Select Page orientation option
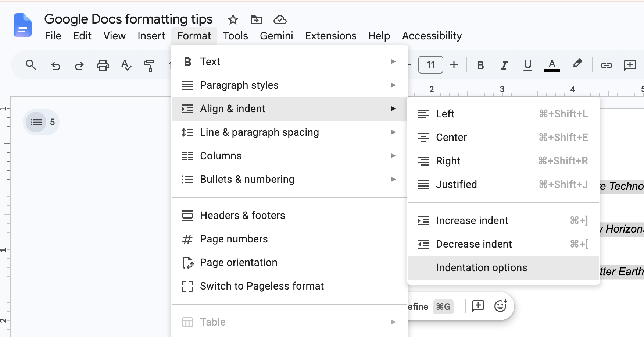 click(x=290, y=263)
